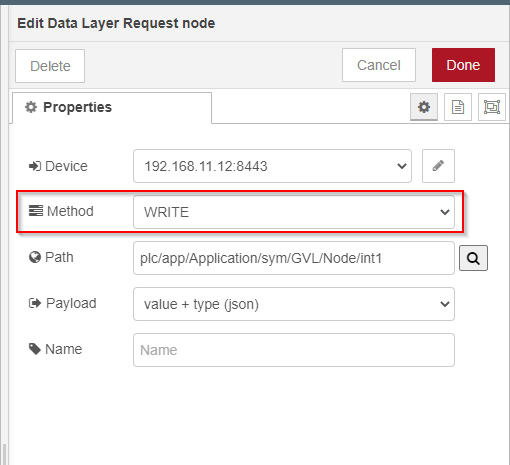Click the Done button
This screenshot has height=465, width=510.
click(x=463, y=65)
